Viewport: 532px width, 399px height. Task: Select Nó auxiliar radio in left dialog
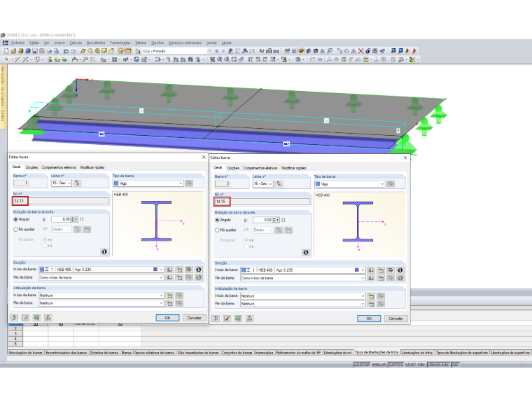coord(15,230)
